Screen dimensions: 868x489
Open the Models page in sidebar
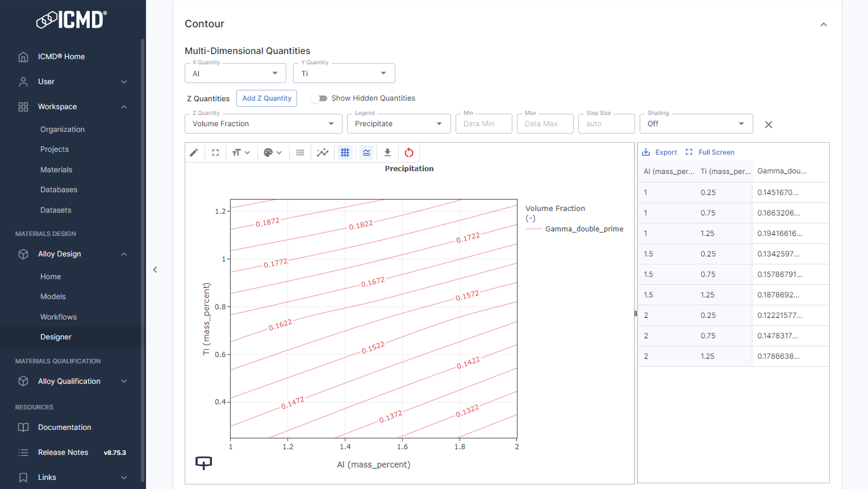tap(53, 297)
